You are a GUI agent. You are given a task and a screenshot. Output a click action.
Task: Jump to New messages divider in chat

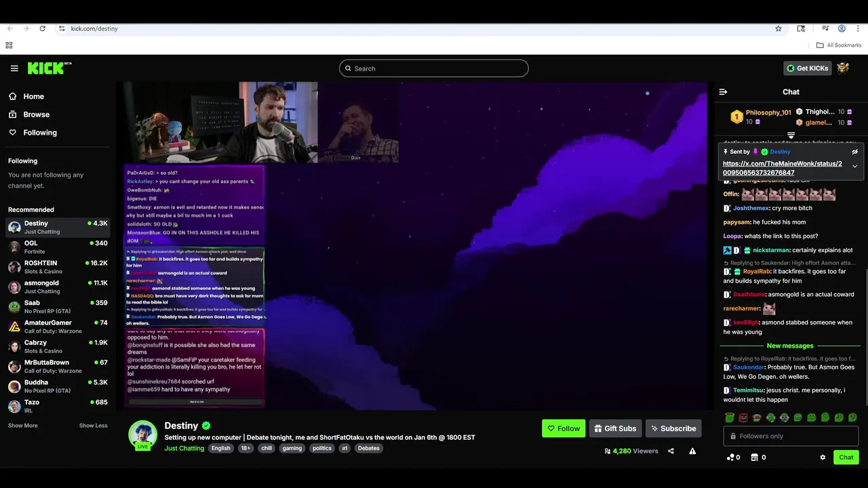tap(790, 346)
